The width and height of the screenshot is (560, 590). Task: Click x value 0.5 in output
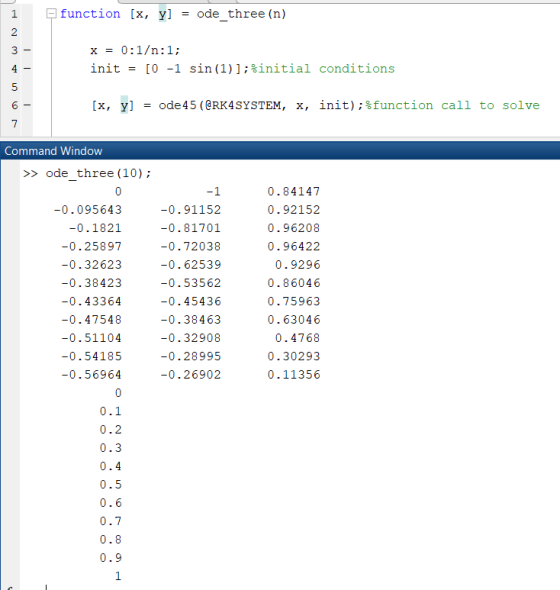tap(111, 485)
